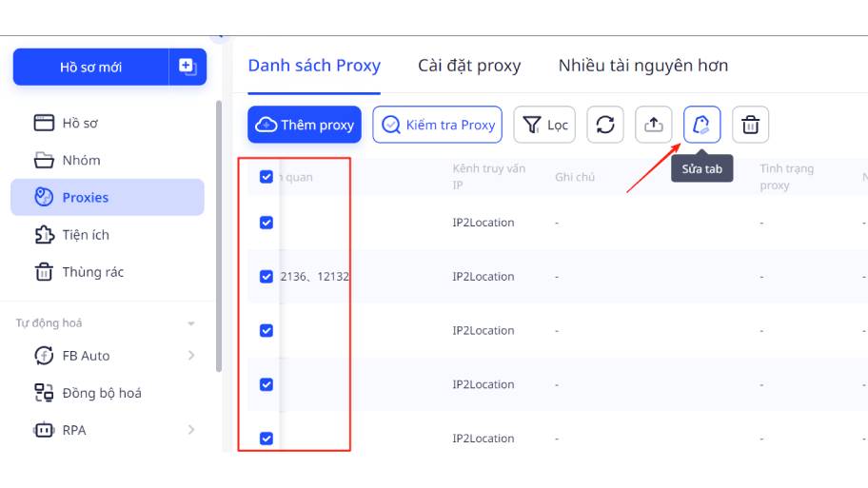
Task: Click the Thêm proxy button
Action: [305, 125]
